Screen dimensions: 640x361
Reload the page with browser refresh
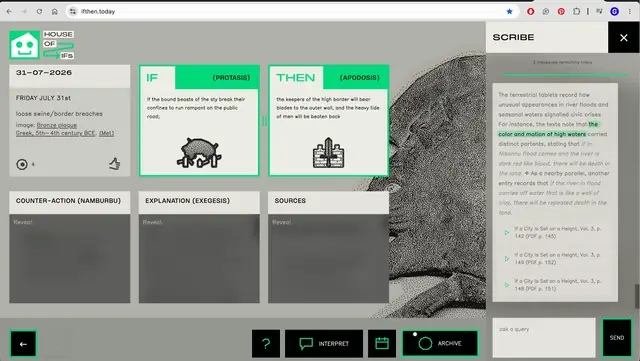39,11
